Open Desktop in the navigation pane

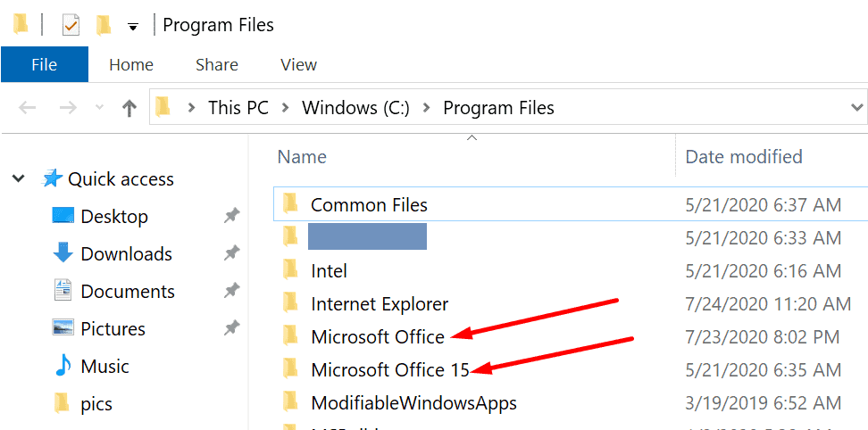pyautogui.click(x=114, y=216)
